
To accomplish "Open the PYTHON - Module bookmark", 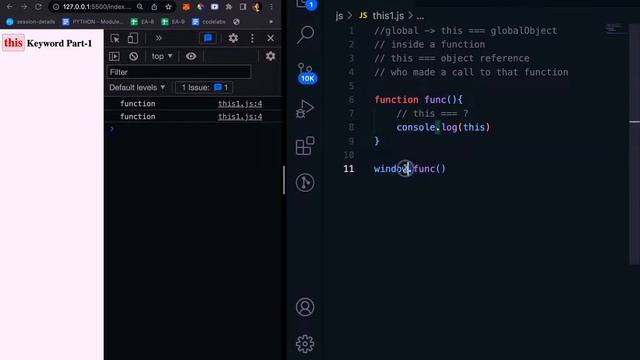I will (x=92, y=22).
